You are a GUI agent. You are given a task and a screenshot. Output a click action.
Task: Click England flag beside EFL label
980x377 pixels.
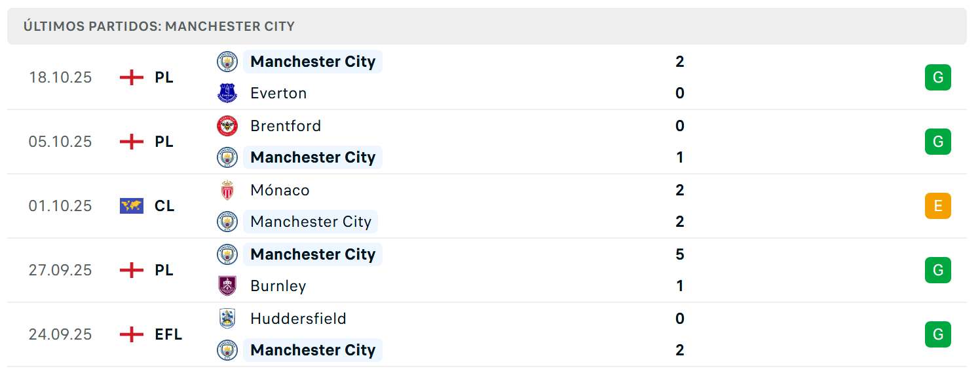(x=132, y=334)
